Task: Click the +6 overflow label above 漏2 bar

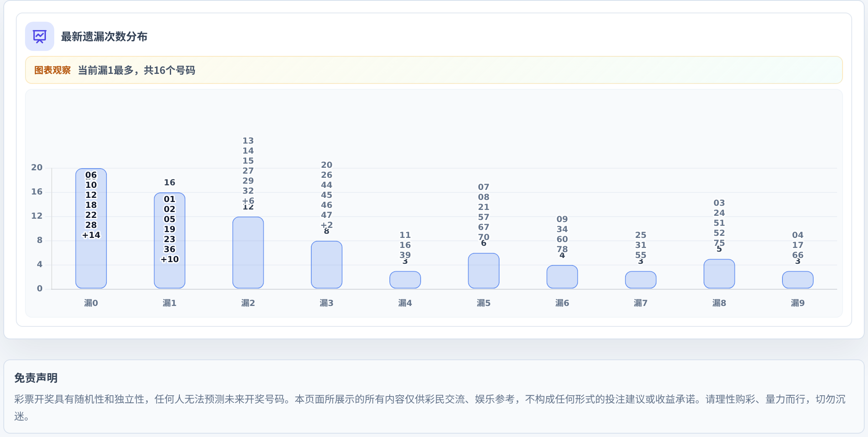Action: 248,200
